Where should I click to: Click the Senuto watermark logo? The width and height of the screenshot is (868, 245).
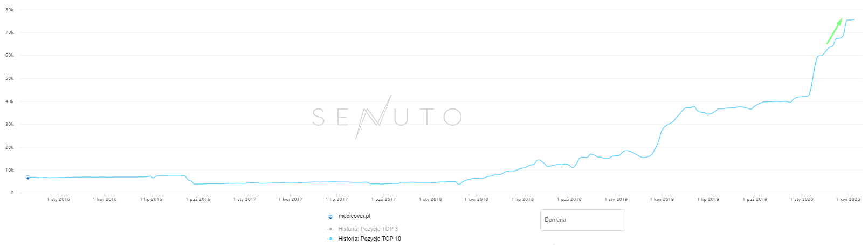tap(387, 117)
